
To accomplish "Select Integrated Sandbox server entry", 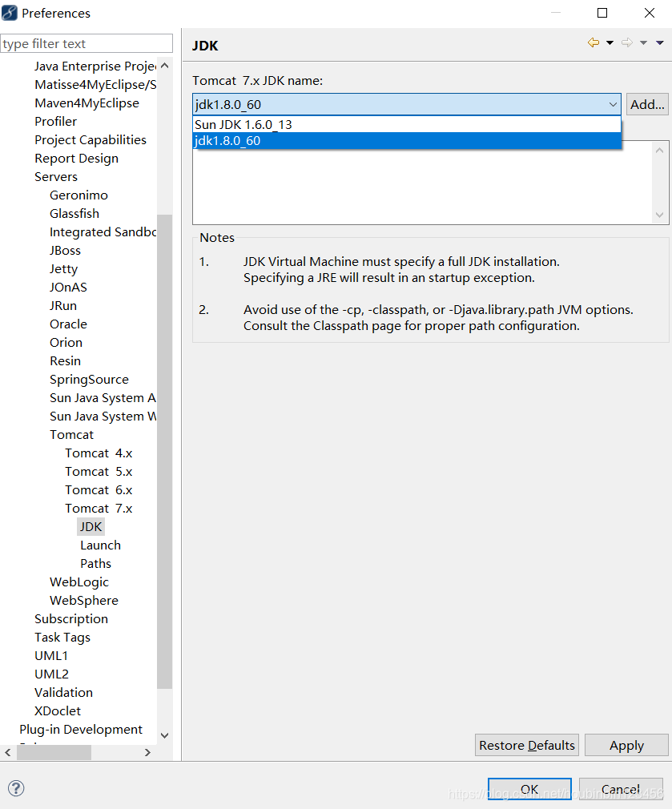I will pos(103,232).
